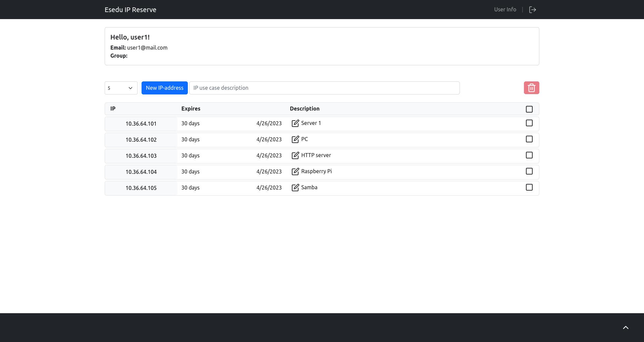Open User Info in the navbar
644x342 pixels.
click(505, 10)
